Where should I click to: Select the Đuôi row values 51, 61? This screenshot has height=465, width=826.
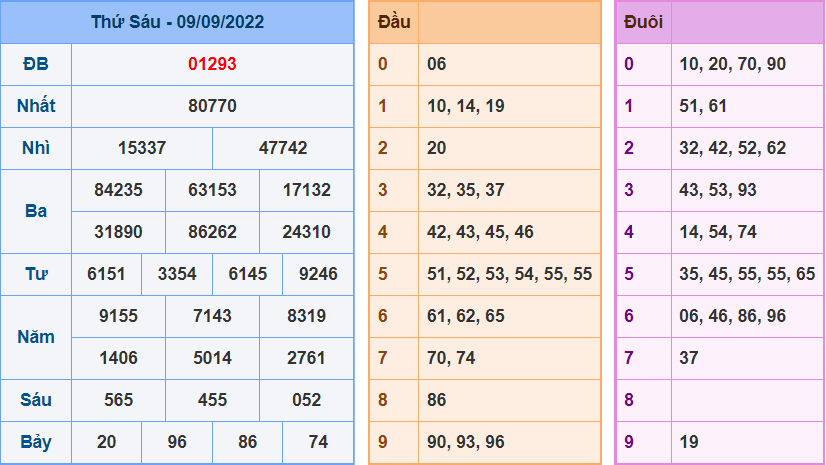(703, 106)
